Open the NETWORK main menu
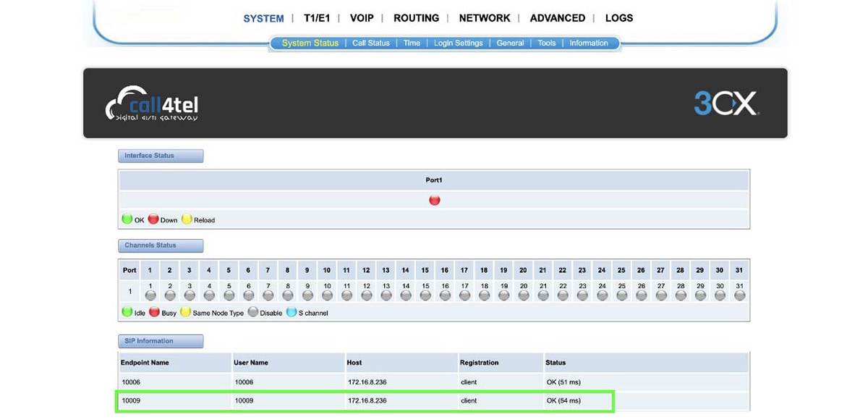The height and width of the screenshot is (420, 868). point(485,18)
